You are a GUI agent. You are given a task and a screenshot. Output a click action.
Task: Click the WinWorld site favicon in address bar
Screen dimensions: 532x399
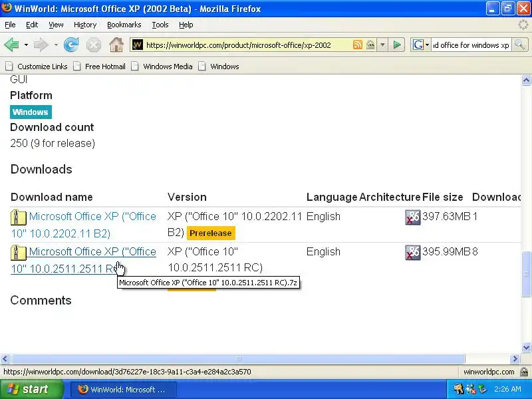(138, 45)
